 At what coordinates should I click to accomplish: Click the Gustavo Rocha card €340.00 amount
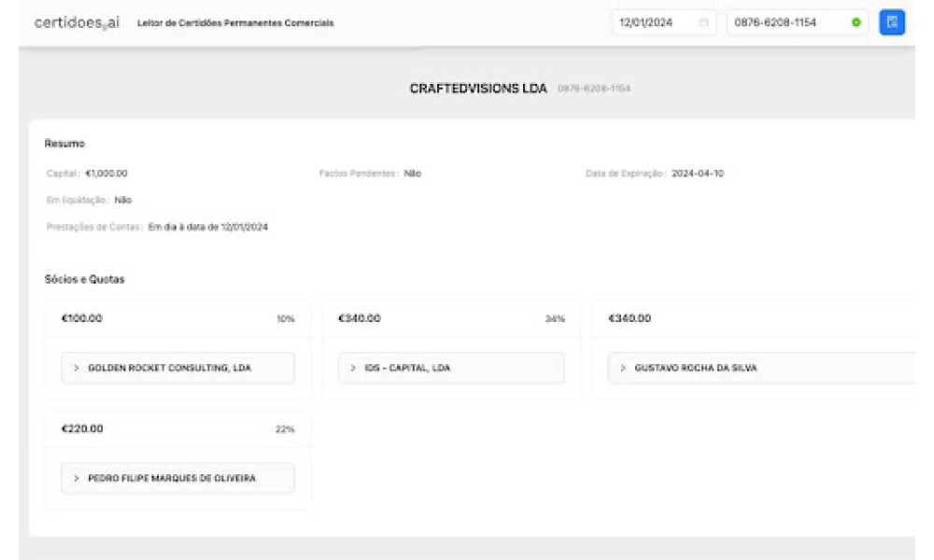pyautogui.click(x=630, y=318)
